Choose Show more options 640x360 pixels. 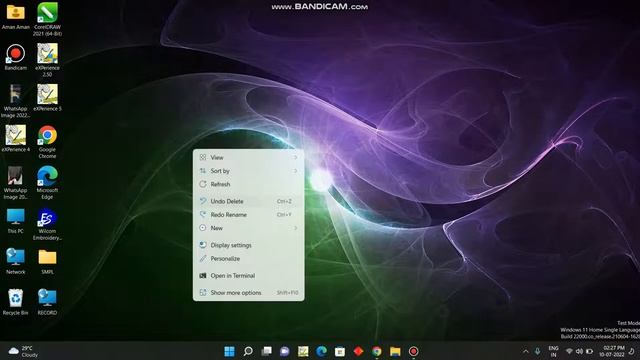point(249,293)
